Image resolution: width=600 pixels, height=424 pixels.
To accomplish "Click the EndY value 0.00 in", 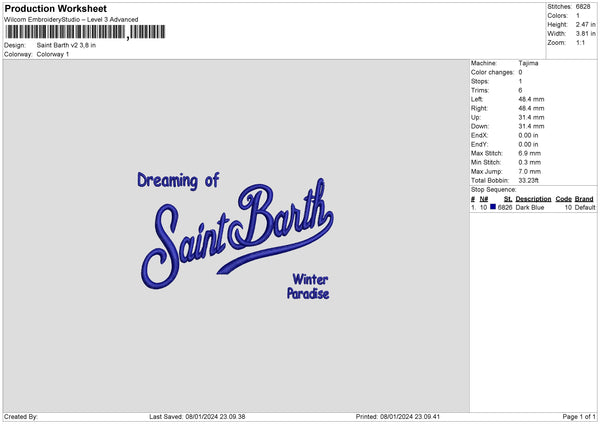I will pos(528,144).
